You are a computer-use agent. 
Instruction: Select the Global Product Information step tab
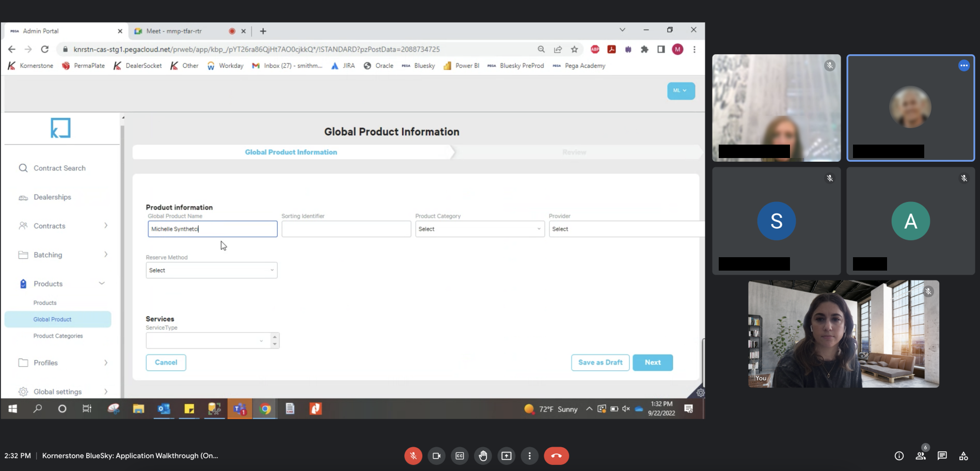(291, 152)
